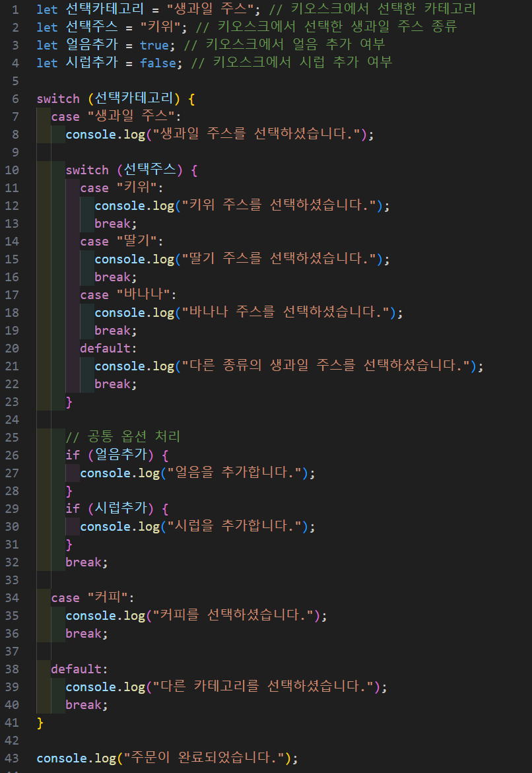Click the case "키위" label on line 11
Viewport: 532px width, 773px height.
tap(122, 187)
